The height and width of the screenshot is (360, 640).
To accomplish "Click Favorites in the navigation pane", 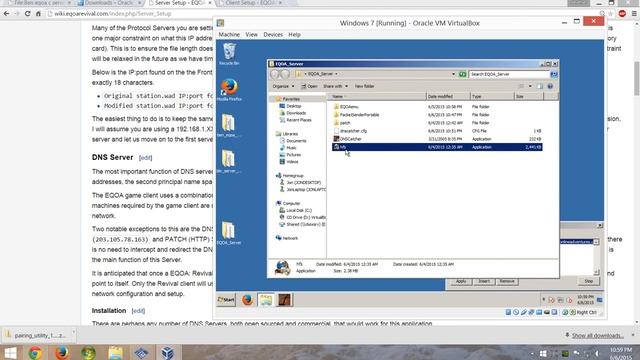I will (291, 99).
